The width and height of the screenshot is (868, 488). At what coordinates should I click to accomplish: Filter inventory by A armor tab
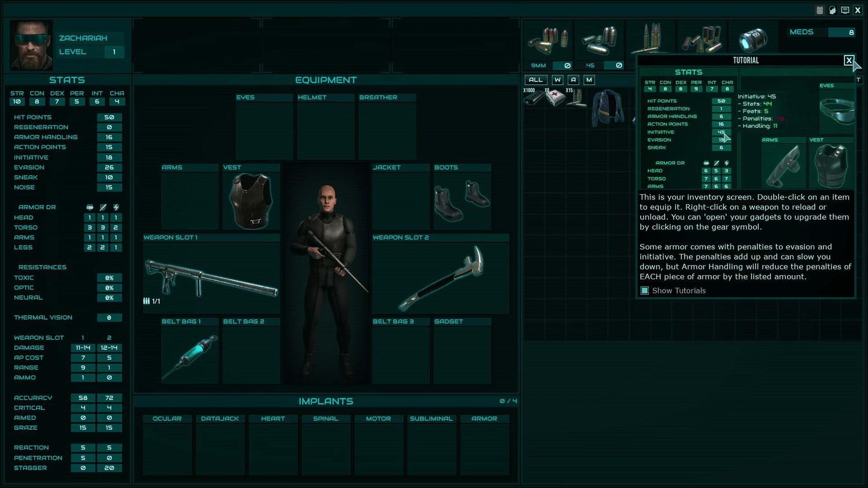[573, 80]
